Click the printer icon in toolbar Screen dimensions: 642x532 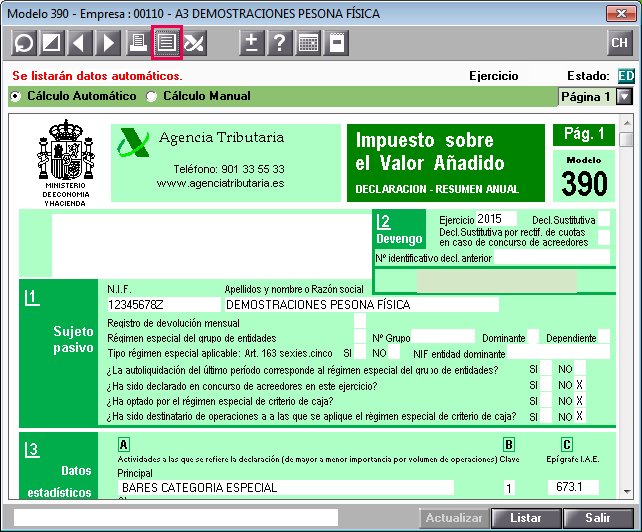(138, 43)
